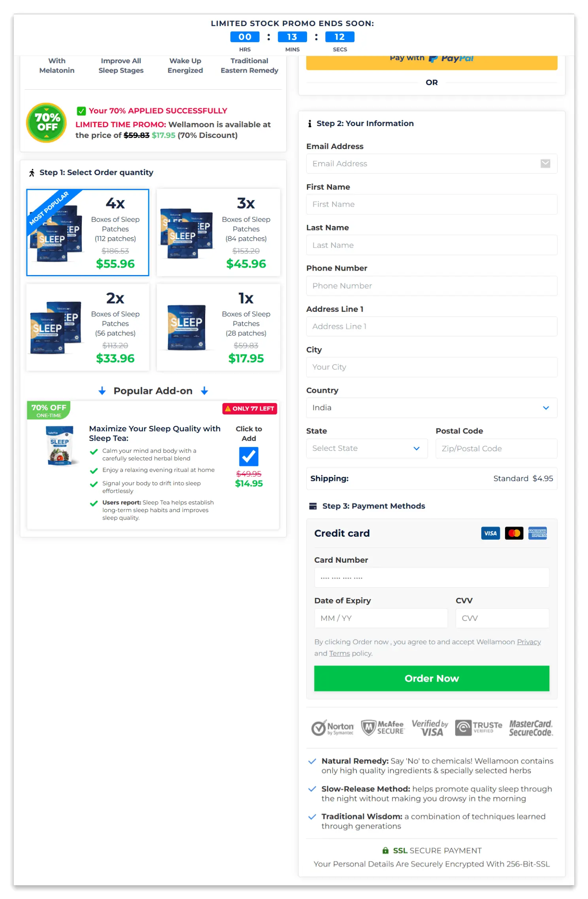588x899 pixels.
Task: Click the MasterCard SecureCode badge
Action: point(531,728)
